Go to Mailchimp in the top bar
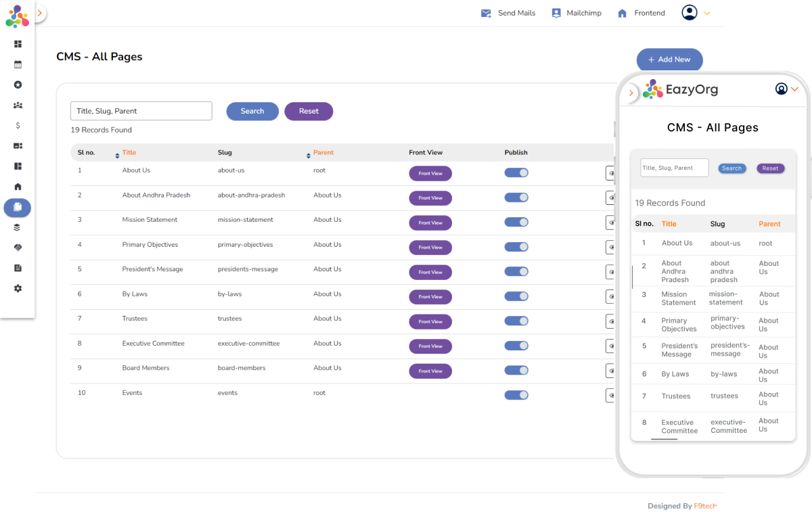Screen dimensions: 812x512 click(x=576, y=13)
